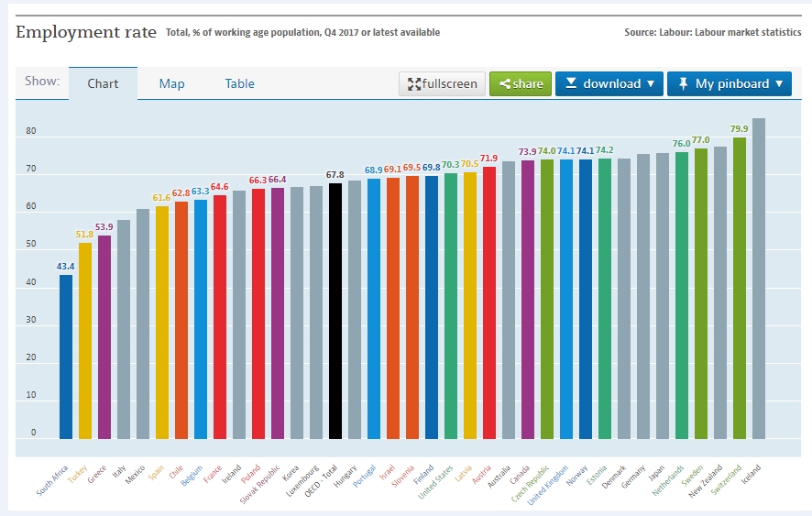Select the Iceland bar

[x=759, y=279]
